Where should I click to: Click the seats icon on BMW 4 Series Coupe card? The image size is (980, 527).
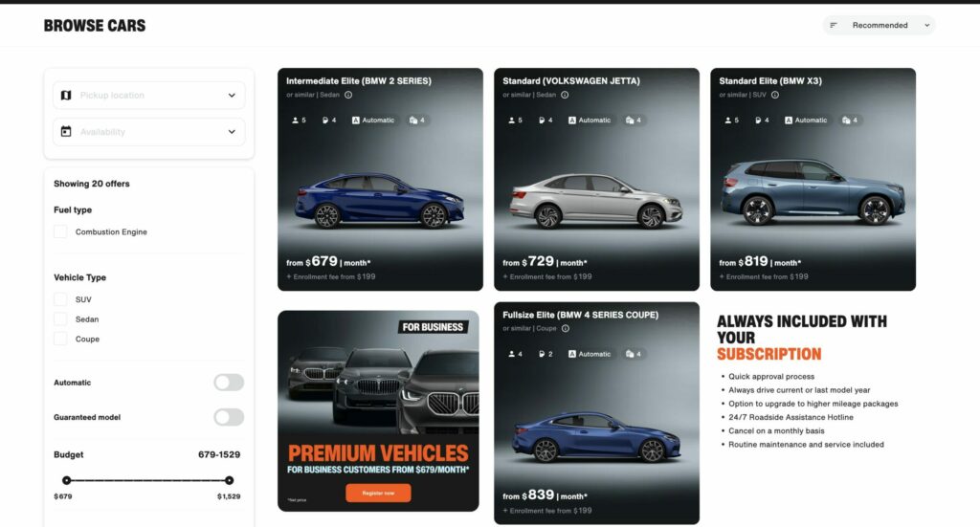tap(511, 354)
